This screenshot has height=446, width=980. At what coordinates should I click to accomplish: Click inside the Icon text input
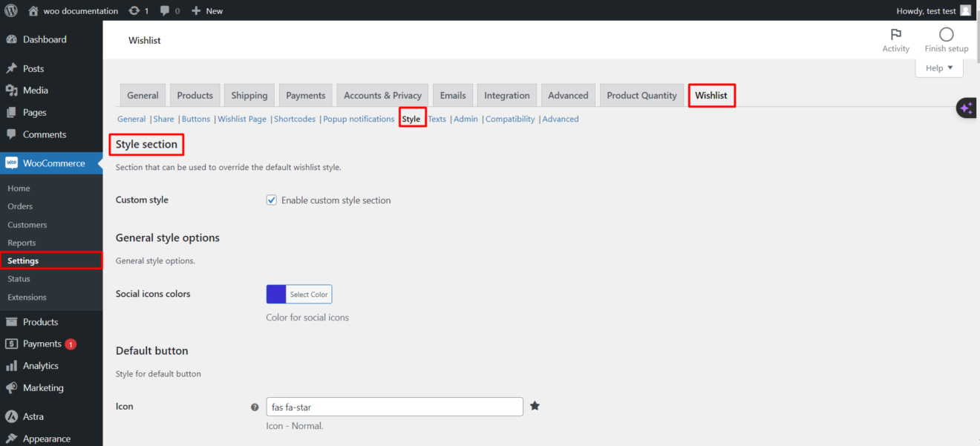click(x=394, y=407)
